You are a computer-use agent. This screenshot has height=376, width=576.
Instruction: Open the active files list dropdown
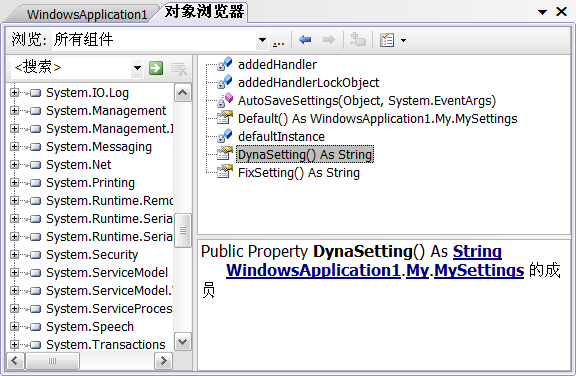pyautogui.click(x=542, y=12)
